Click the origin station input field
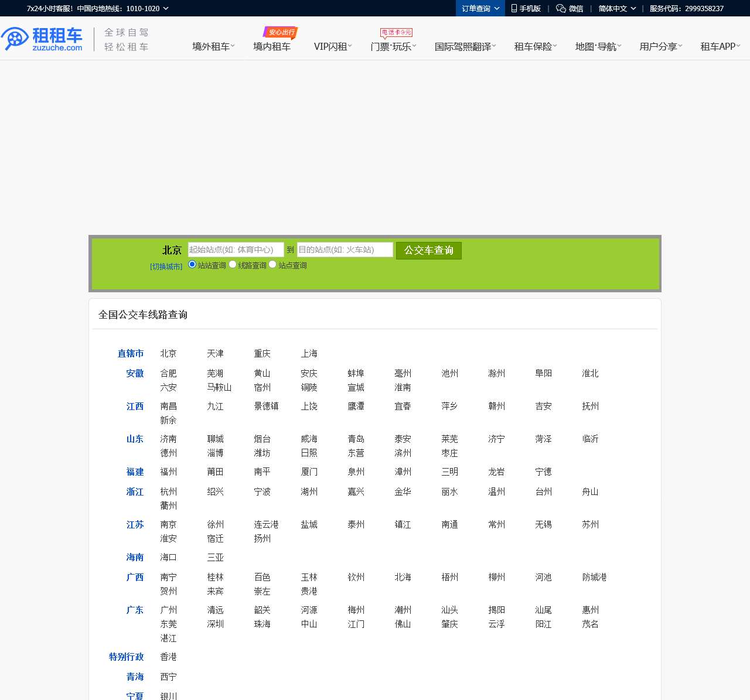750x700 pixels. pos(236,250)
